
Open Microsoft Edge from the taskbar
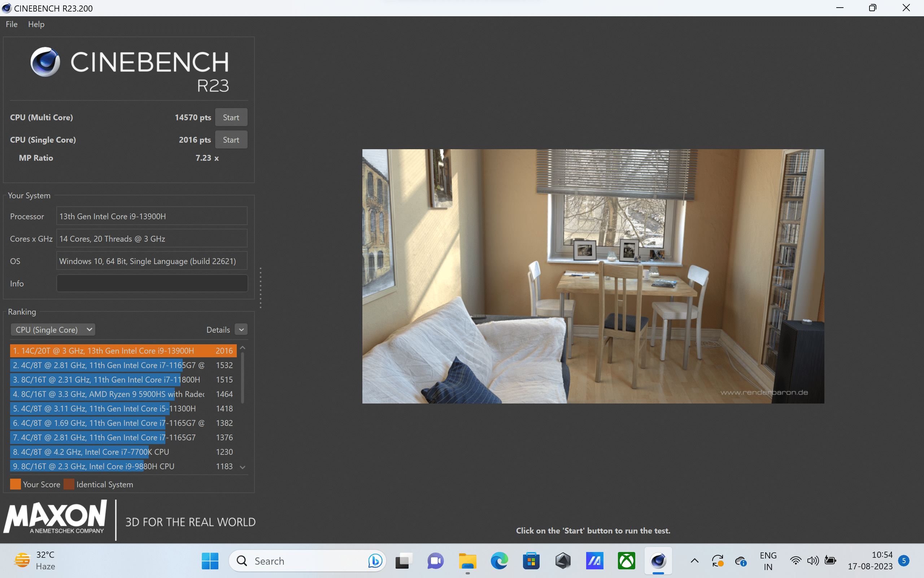click(x=500, y=561)
